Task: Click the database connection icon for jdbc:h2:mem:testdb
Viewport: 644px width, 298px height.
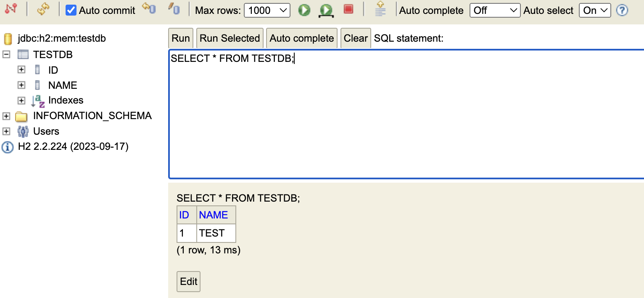Action: [8, 38]
